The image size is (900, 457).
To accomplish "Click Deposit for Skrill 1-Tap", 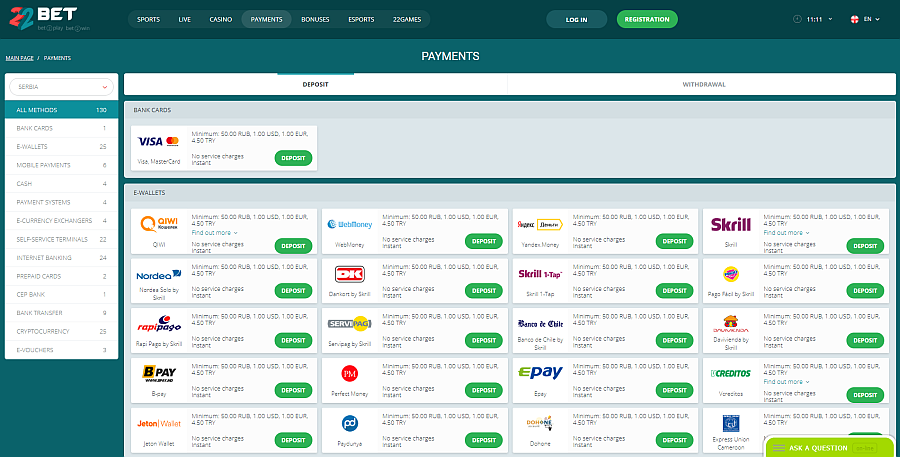I will (x=674, y=291).
